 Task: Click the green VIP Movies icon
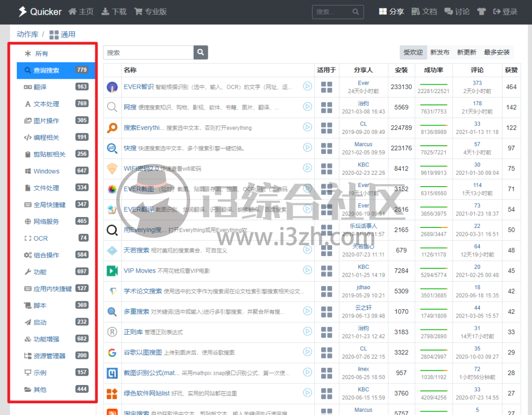click(x=112, y=271)
